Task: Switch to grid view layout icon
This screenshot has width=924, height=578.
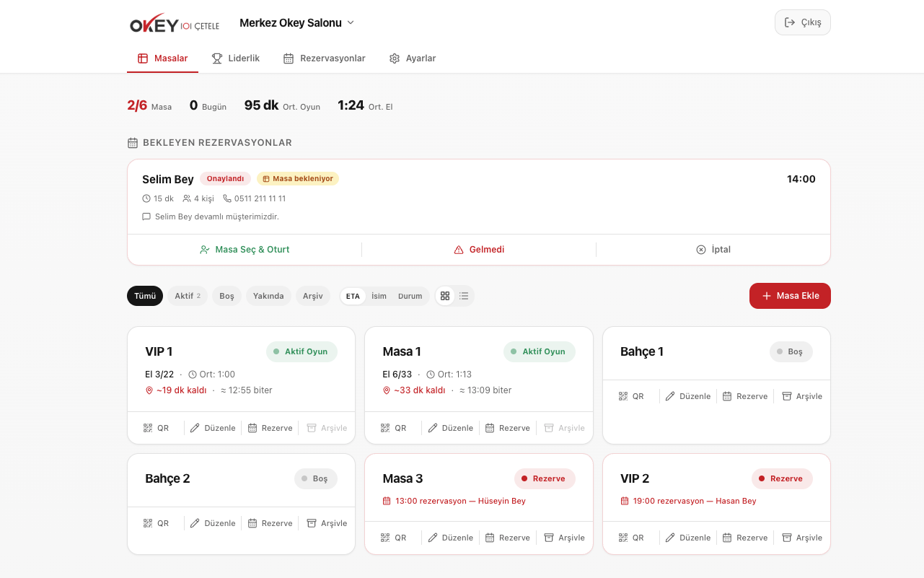Action: coord(445,296)
